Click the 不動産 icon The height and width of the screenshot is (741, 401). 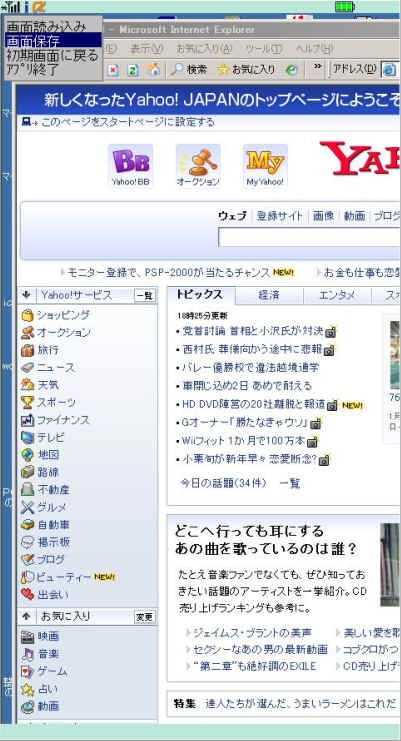pyautogui.click(x=28, y=490)
